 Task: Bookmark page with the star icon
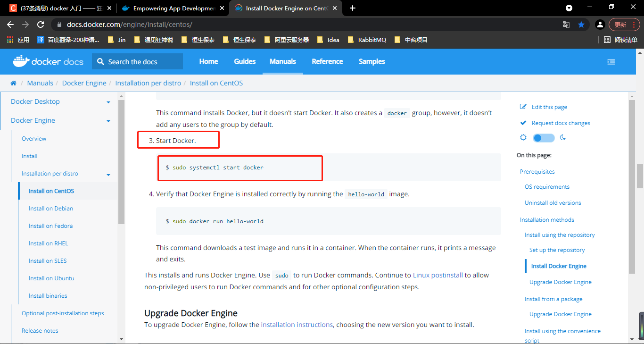tap(581, 25)
